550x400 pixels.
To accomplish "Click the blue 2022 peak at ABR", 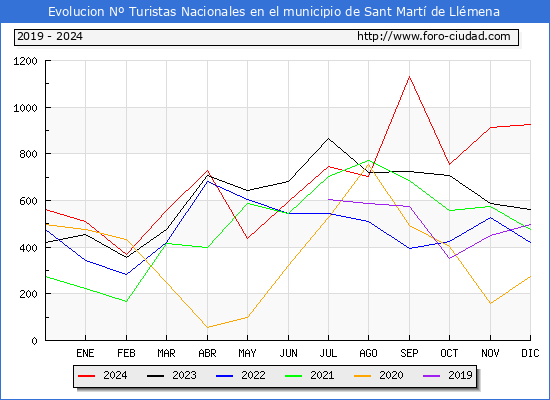I will pos(207,181).
